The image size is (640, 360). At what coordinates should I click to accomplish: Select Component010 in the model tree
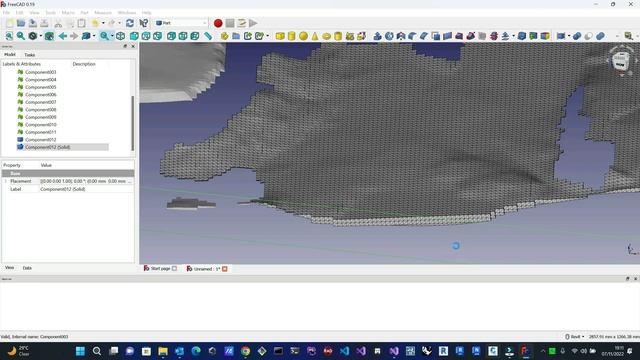click(x=40, y=124)
